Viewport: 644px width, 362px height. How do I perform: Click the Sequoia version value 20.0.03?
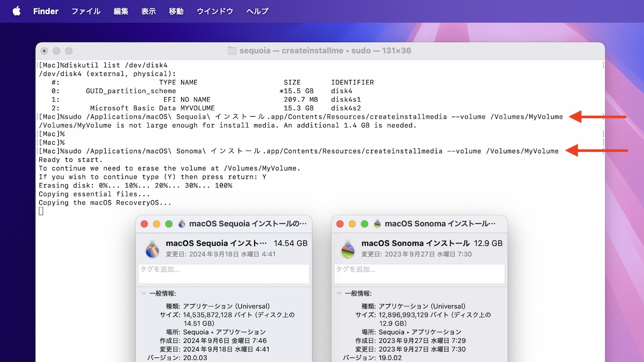point(195,358)
